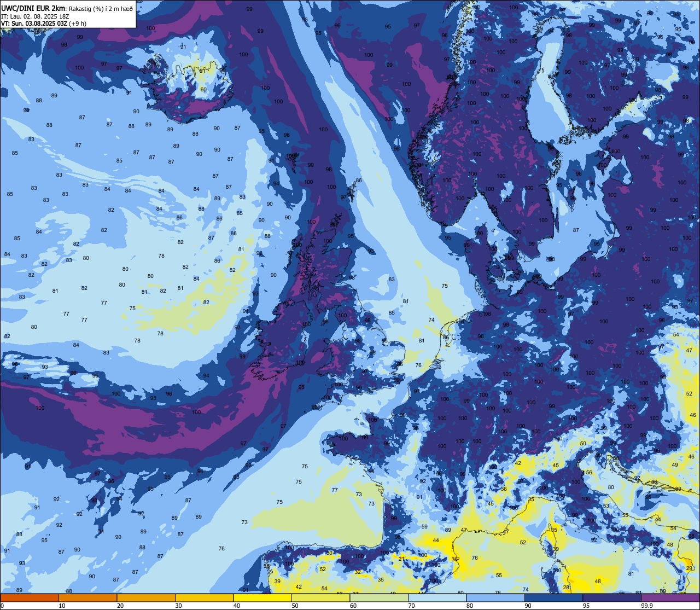Click the 0–10 dark orange legend swatch
The height and width of the screenshot is (610, 700).
pyautogui.click(x=30, y=597)
